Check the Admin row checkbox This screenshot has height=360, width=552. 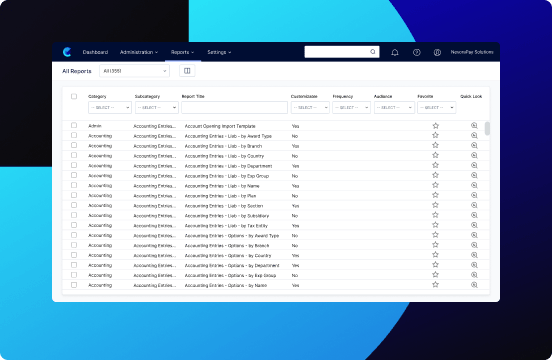(74, 125)
